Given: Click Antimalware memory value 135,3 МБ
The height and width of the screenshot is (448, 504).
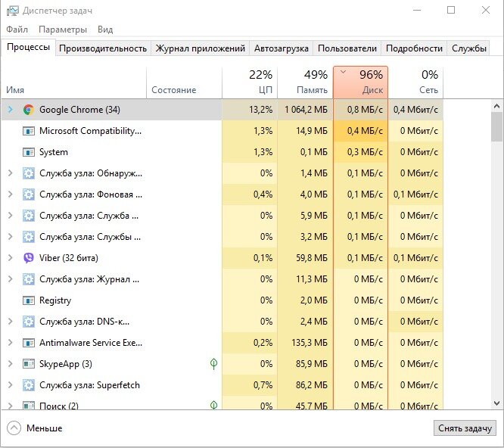Looking at the screenshot, I should tap(310, 343).
